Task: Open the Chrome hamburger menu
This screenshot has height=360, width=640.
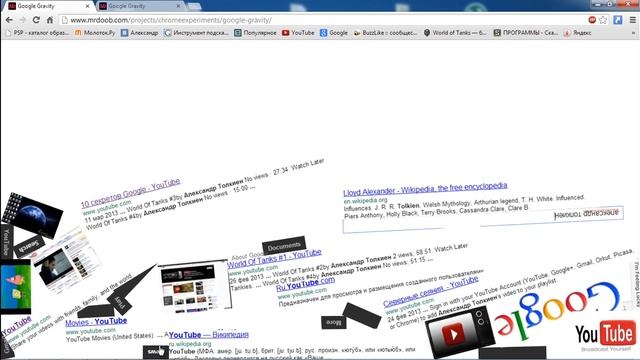Action: pyautogui.click(x=633, y=20)
